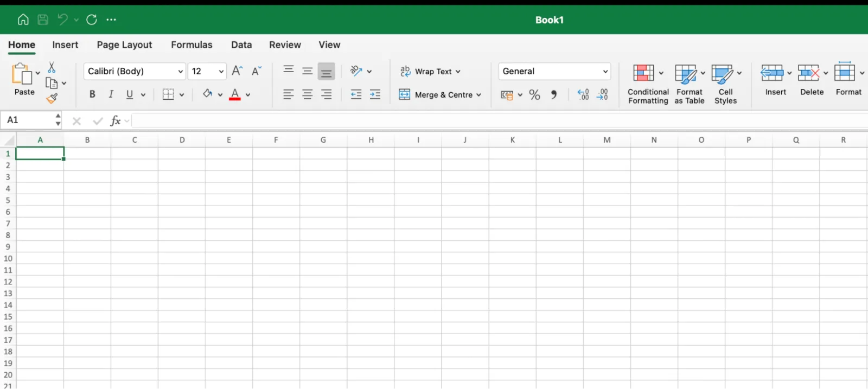This screenshot has height=389, width=868.
Task: Cut selection with the scissors icon
Action: coord(52,67)
